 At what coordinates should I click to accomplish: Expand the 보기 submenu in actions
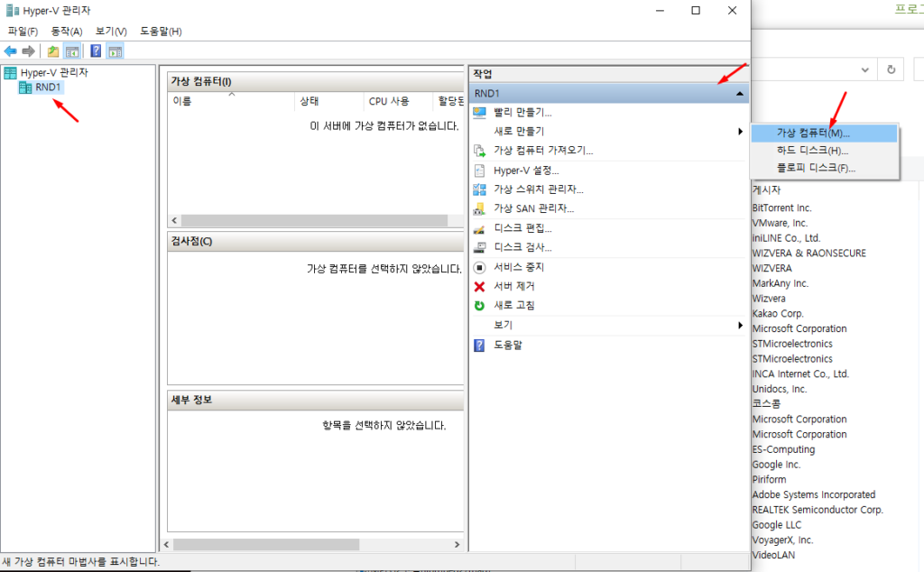click(x=740, y=325)
